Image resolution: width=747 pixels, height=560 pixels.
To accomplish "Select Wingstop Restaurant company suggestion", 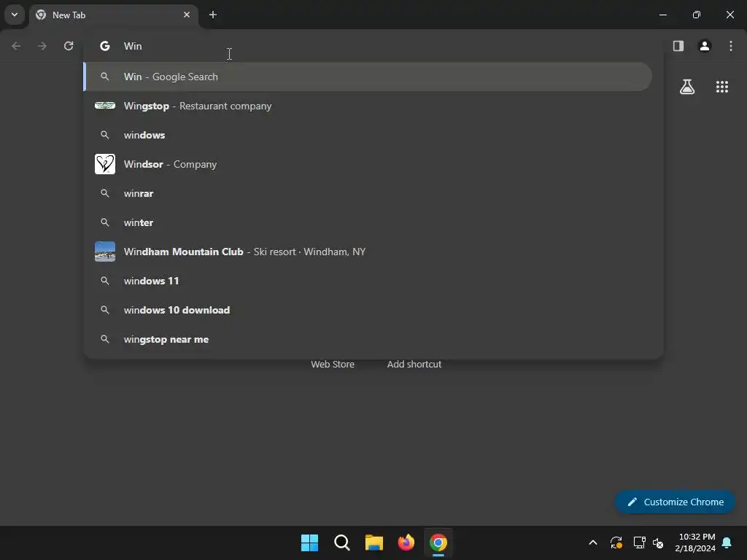I will click(x=368, y=106).
